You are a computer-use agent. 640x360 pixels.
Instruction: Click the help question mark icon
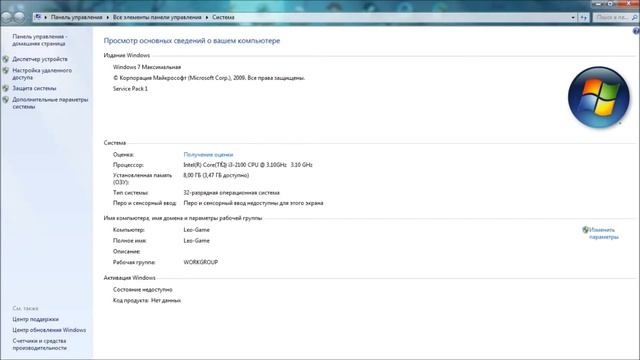point(636,31)
